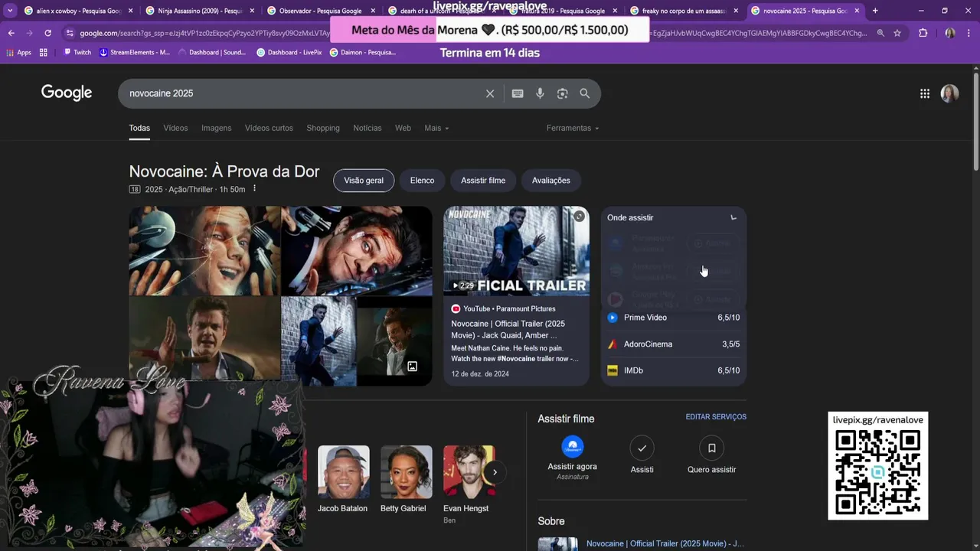Open the StreamElements bookmark
This screenshot has height=551, width=980.
pos(136,52)
